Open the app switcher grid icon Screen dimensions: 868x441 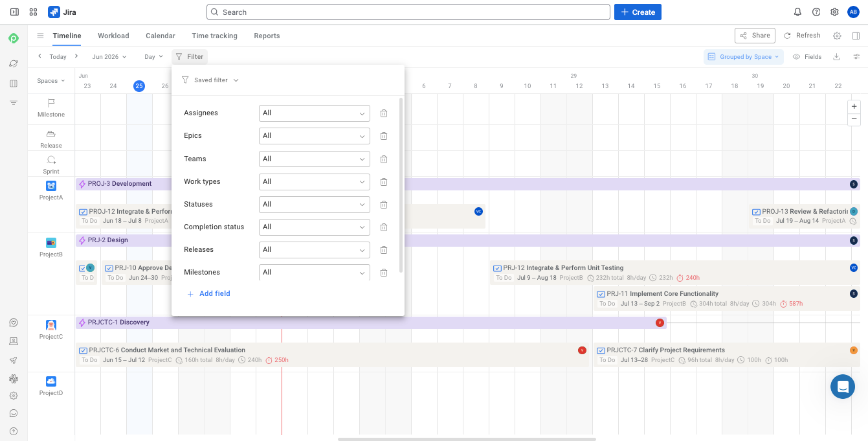(x=33, y=12)
